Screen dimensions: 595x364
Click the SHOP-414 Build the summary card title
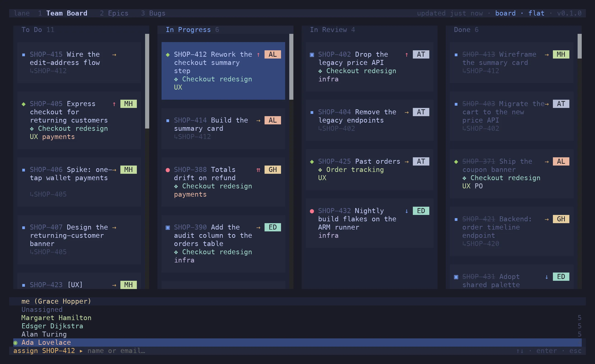(x=211, y=124)
